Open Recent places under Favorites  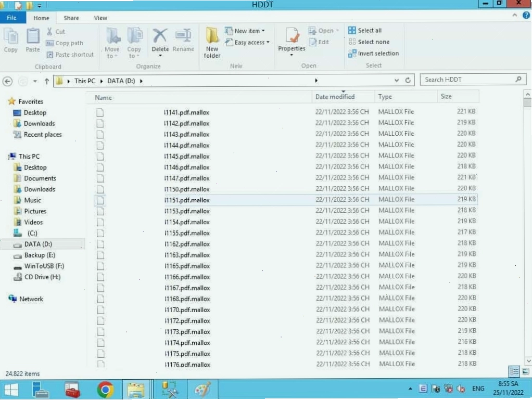pos(37,135)
